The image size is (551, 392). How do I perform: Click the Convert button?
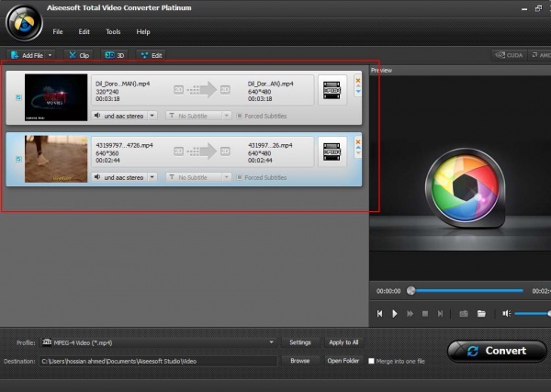point(497,351)
